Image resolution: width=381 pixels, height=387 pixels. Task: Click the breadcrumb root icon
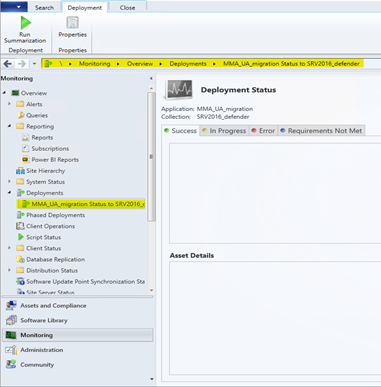pyautogui.click(x=49, y=64)
